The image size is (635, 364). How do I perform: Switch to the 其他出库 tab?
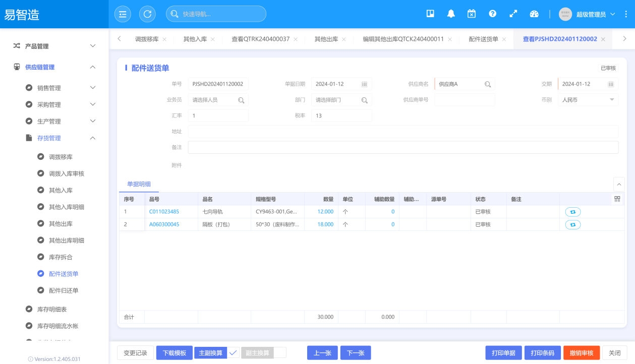click(326, 39)
